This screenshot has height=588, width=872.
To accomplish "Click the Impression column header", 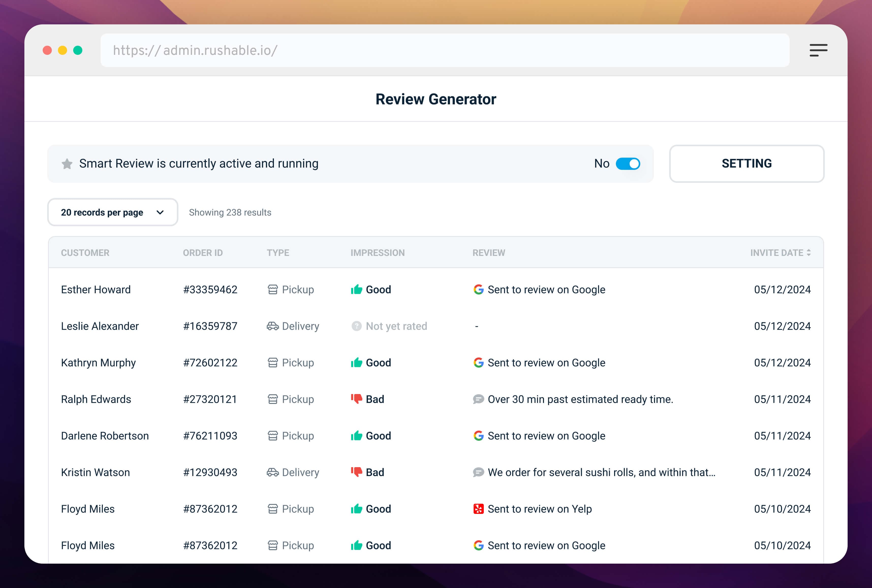I will coord(378,253).
